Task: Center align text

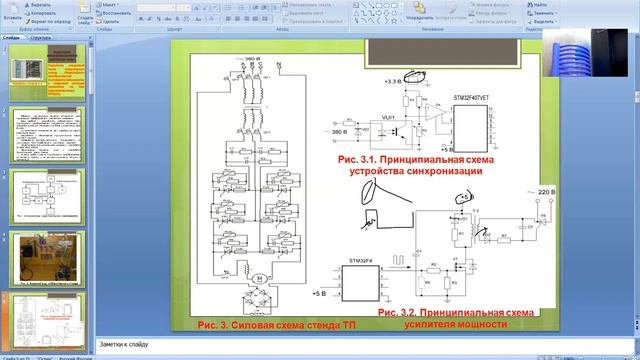Action: point(237,19)
